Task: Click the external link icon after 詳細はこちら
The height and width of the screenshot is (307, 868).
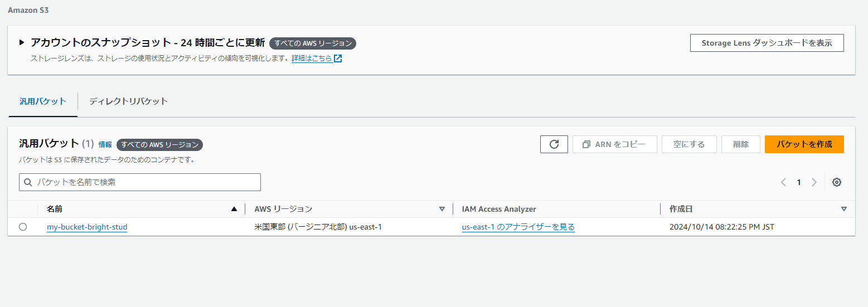Action: (338, 59)
